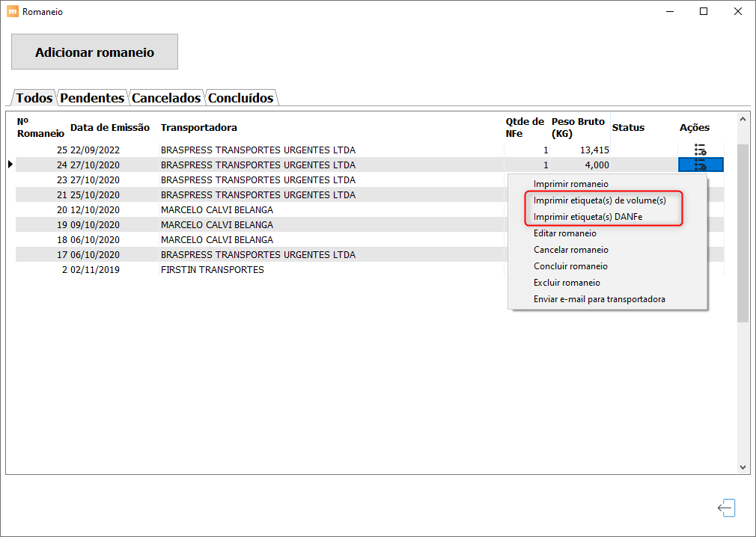The width and height of the screenshot is (756, 537).
Task: Select Cancelar romaneio in menu
Action: click(x=571, y=250)
